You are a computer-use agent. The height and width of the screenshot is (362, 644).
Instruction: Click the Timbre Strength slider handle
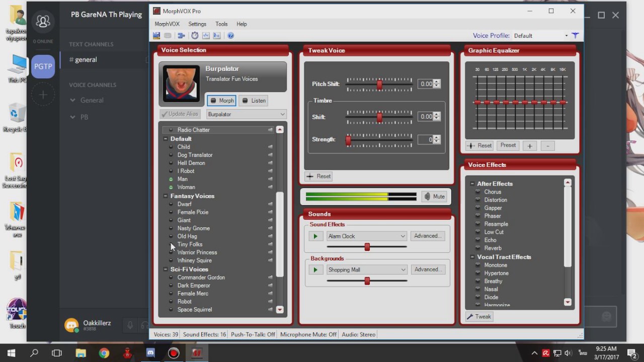[x=348, y=140]
